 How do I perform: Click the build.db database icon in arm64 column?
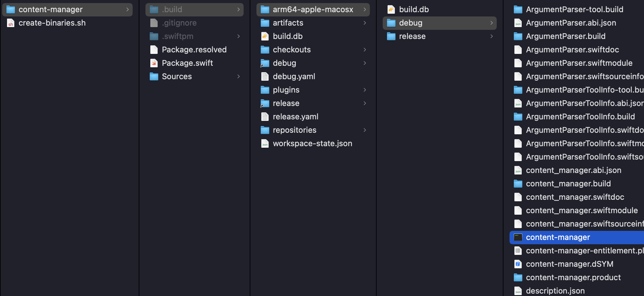pyautogui.click(x=265, y=36)
